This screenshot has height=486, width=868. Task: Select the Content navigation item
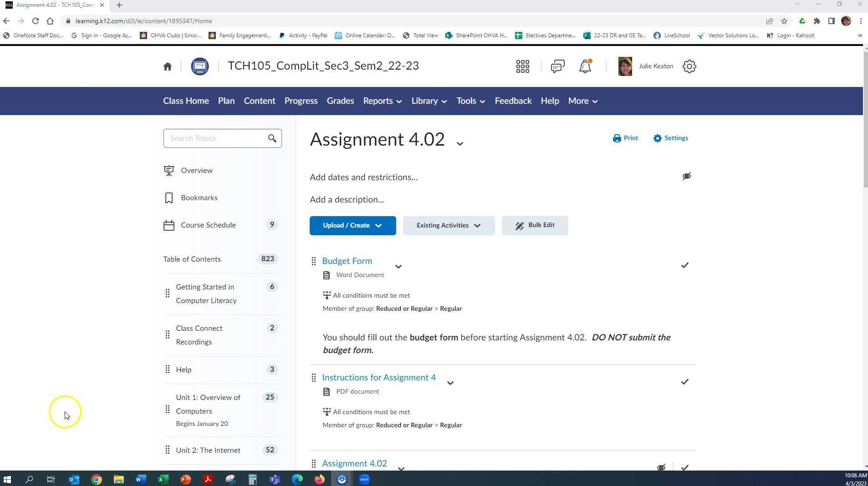[259, 101]
